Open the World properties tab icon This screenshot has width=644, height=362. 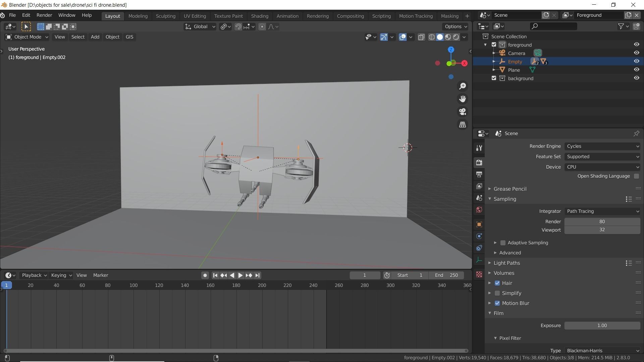pos(479,210)
